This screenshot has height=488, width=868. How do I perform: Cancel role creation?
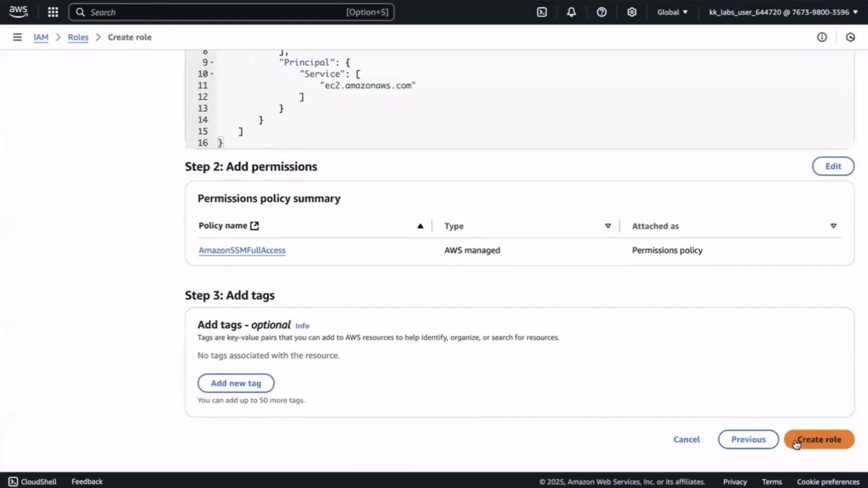click(687, 439)
